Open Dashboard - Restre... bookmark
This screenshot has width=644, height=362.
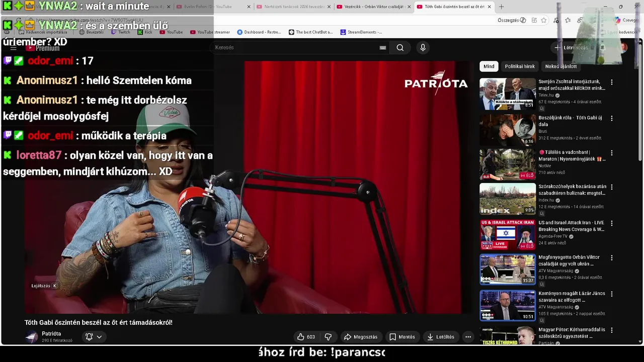click(259, 32)
